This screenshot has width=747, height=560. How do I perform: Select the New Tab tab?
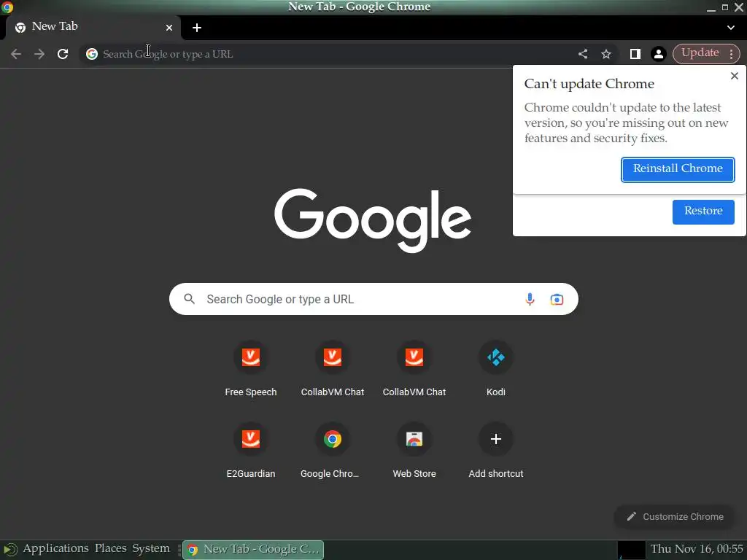pos(93,27)
